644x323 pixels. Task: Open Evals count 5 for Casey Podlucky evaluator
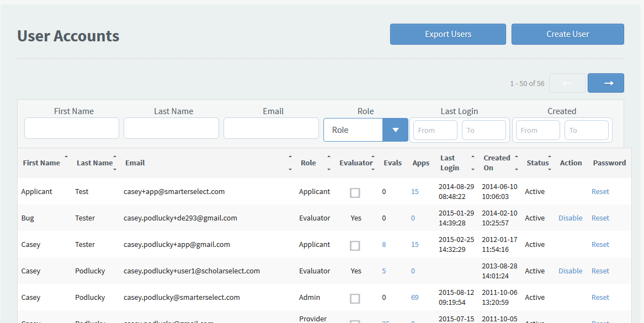click(384, 271)
